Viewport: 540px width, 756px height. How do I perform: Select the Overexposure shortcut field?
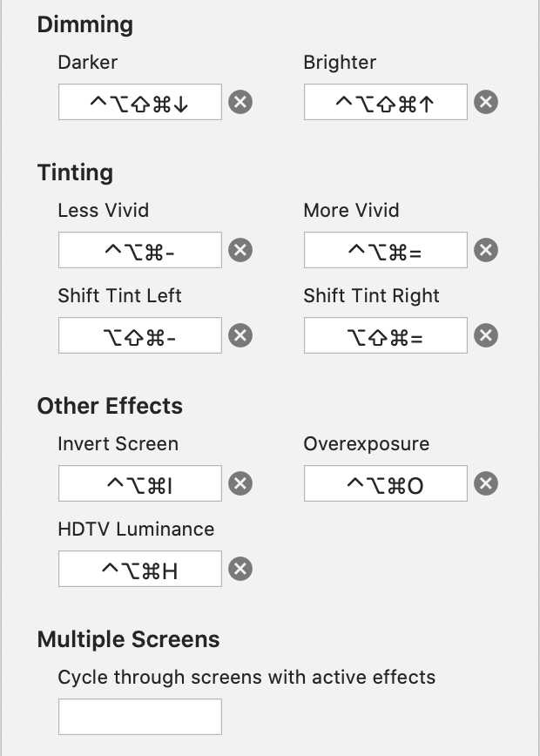[385, 483]
